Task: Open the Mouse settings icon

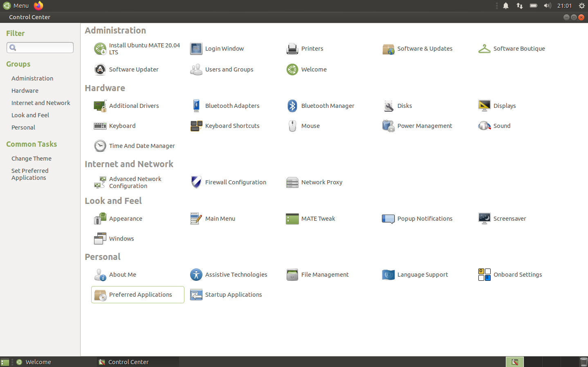Action: (292, 126)
